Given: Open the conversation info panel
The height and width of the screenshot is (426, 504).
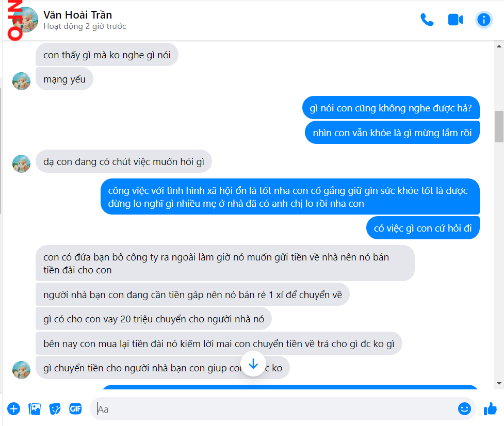Looking at the screenshot, I should click(x=484, y=20).
